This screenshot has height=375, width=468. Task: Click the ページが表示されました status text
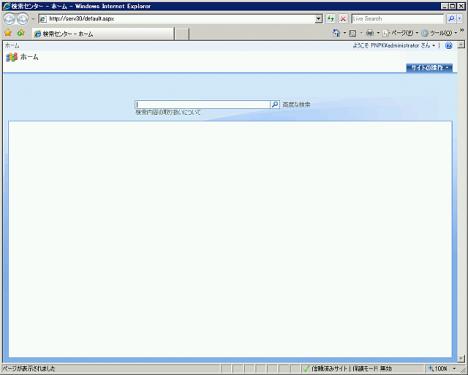(x=29, y=369)
